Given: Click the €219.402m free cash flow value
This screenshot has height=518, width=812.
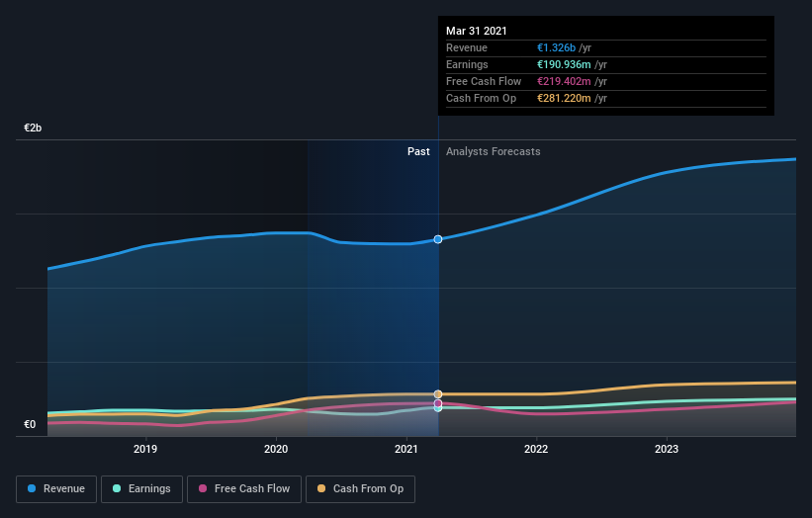Looking at the screenshot, I should point(564,82).
